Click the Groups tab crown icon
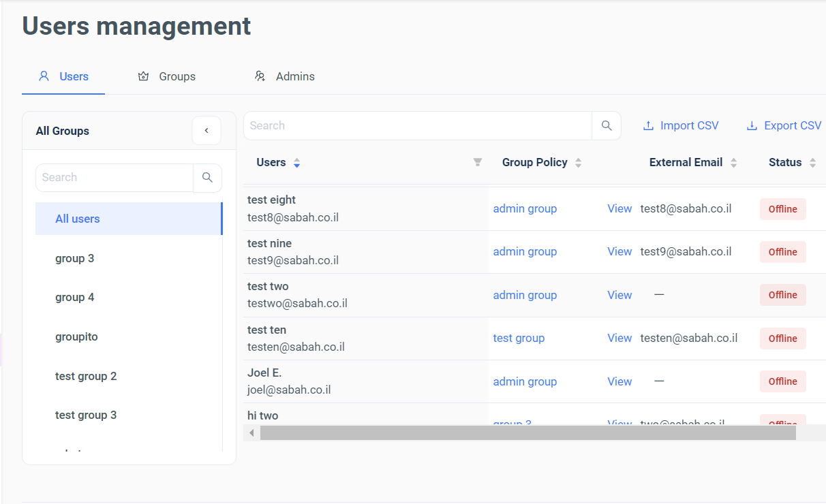Viewport: 826px width, 504px height. click(x=143, y=76)
